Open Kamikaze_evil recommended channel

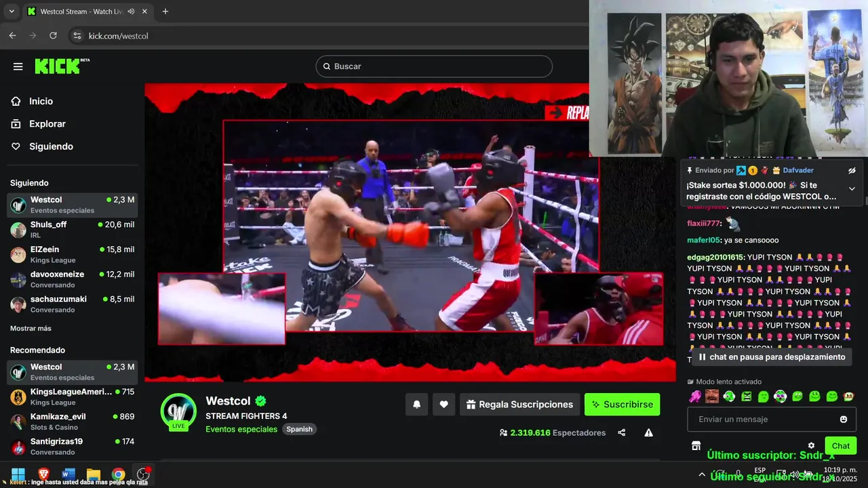click(x=72, y=422)
